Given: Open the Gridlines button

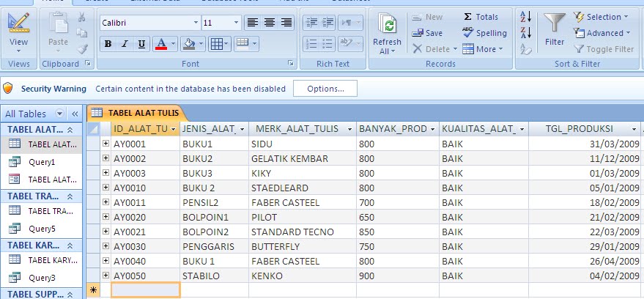Looking at the screenshot, I should pyautogui.click(x=220, y=44).
